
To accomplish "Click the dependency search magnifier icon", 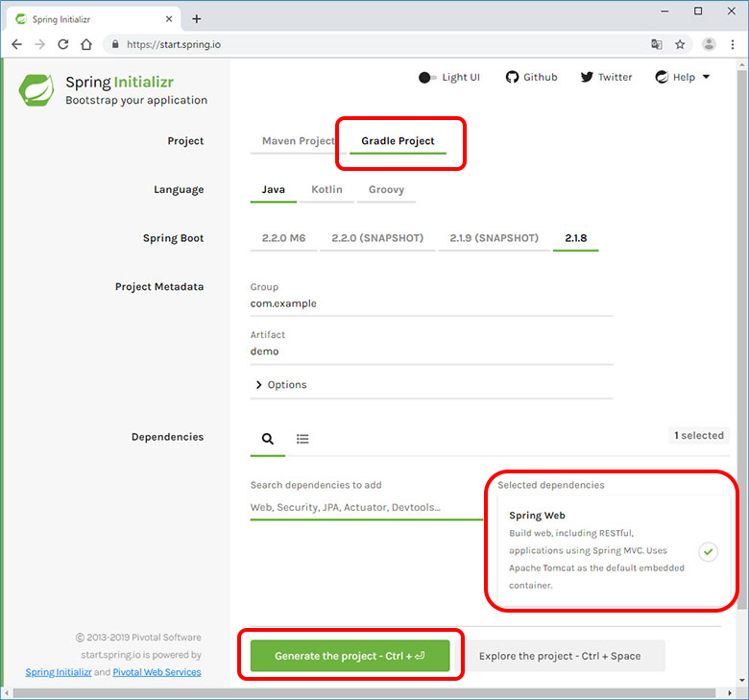I will 268,439.
